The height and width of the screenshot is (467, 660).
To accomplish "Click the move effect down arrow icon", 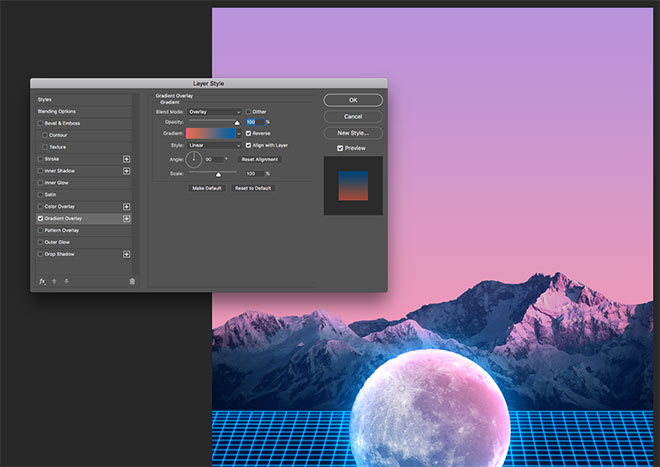I will pyautogui.click(x=67, y=281).
